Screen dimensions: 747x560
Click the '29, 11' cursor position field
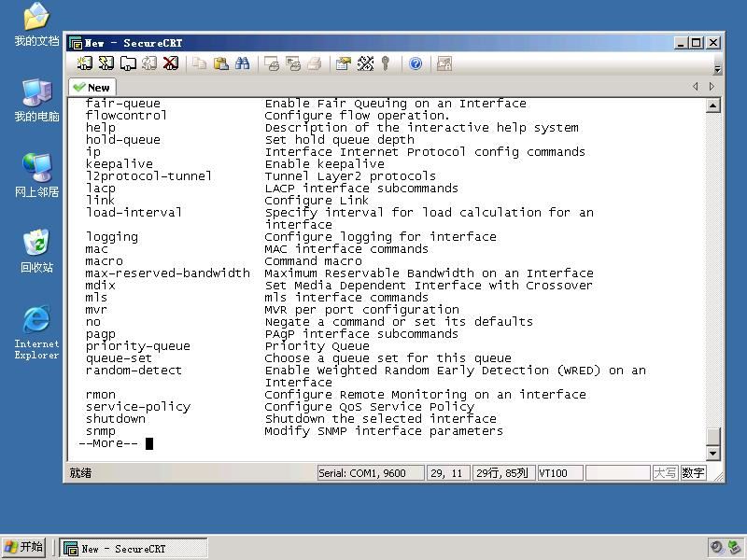pyautogui.click(x=448, y=473)
